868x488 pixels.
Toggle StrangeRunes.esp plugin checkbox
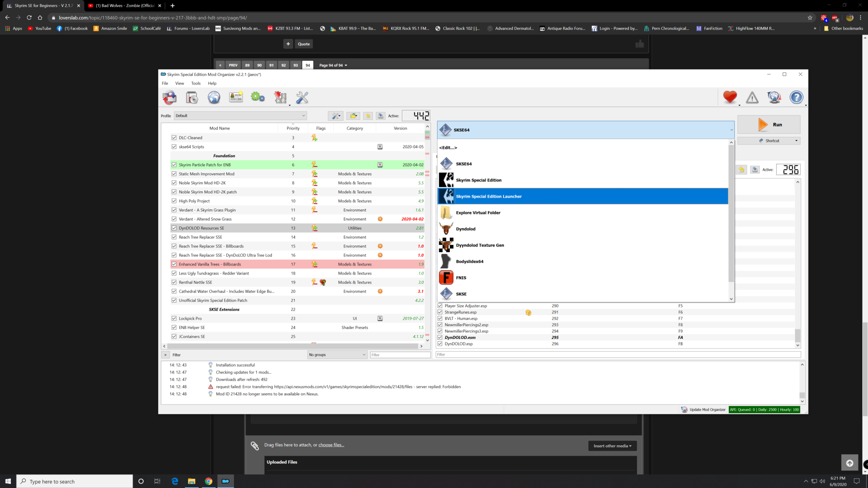pyautogui.click(x=440, y=312)
